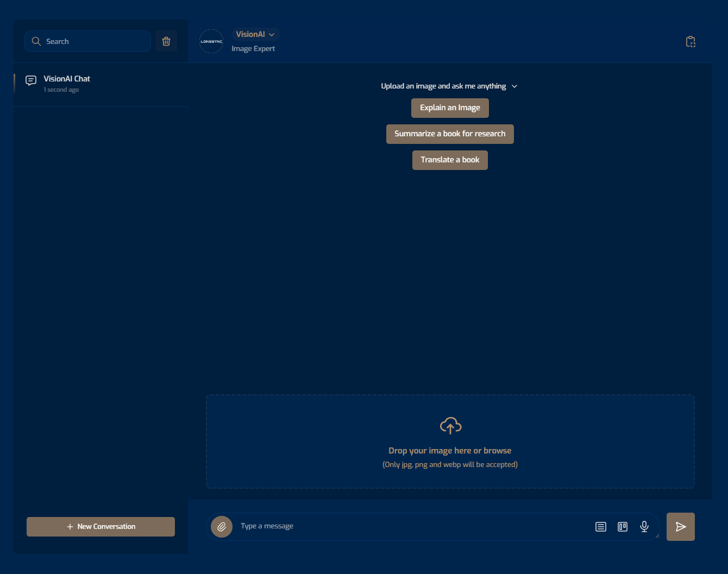
Task: Start a New Conversation
Action: [101, 527]
